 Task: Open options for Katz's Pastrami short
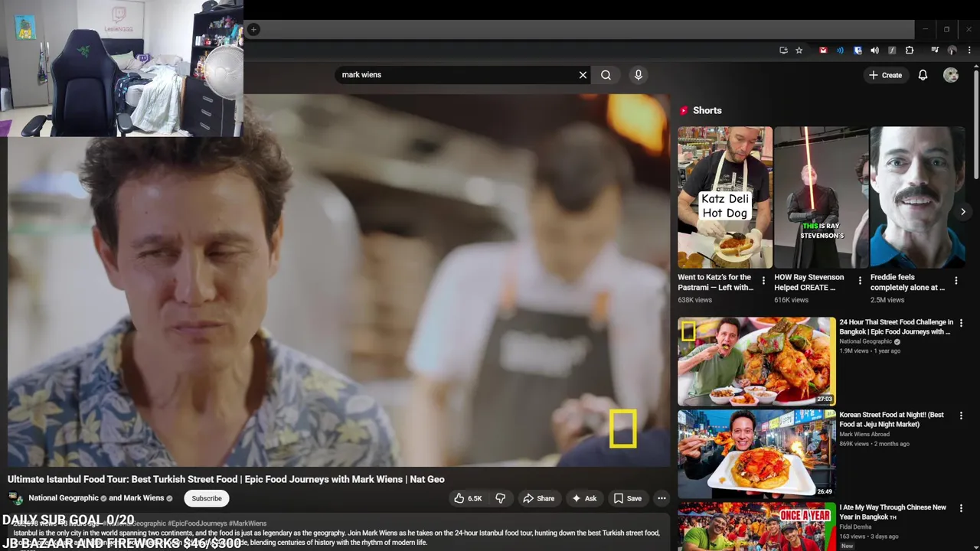(x=763, y=281)
